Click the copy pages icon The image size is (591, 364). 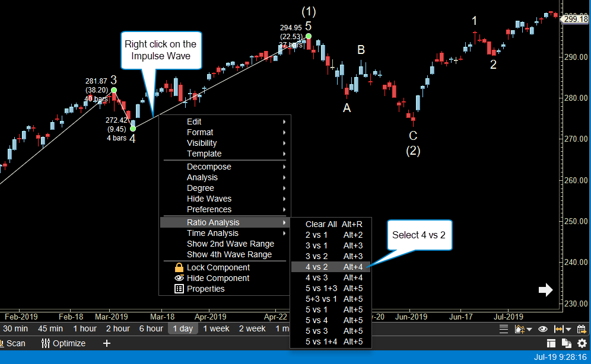click(567, 343)
